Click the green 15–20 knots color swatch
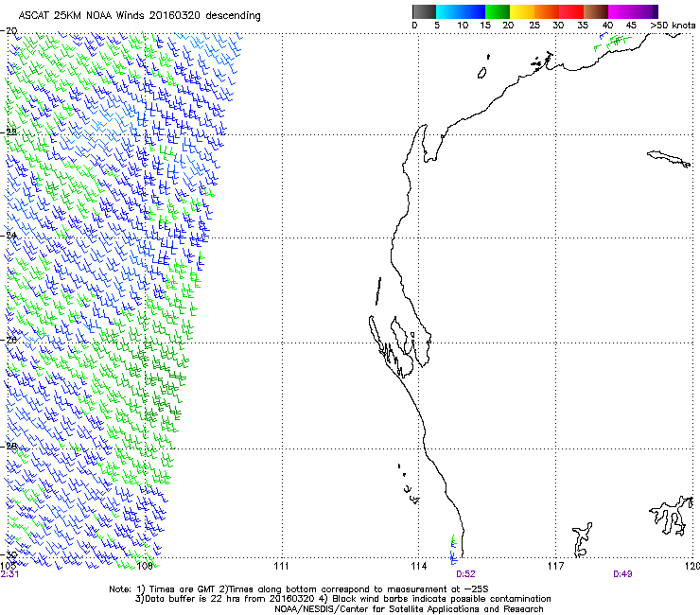700x615 pixels. 498,11
